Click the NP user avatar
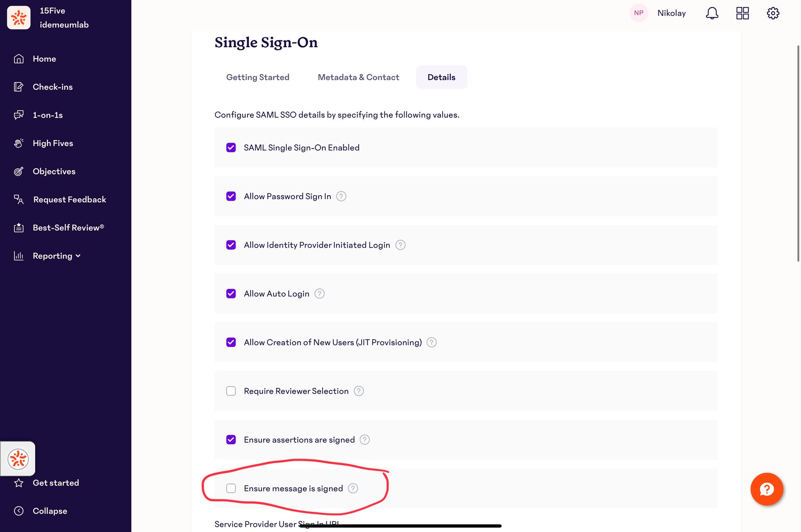 click(638, 13)
